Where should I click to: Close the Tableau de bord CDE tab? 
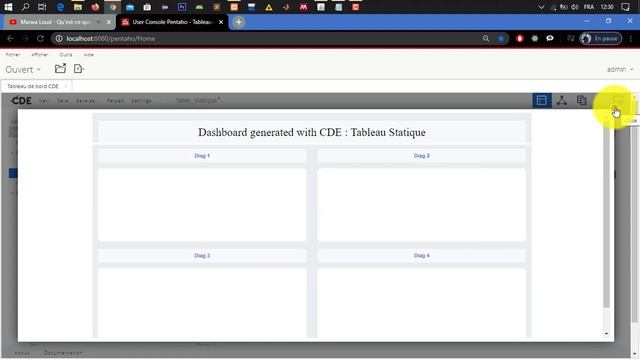(66, 86)
